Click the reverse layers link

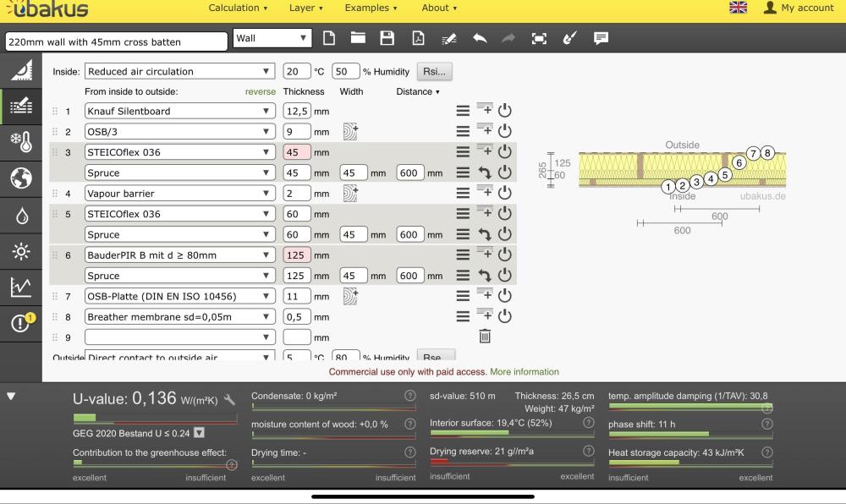coord(260,91)
